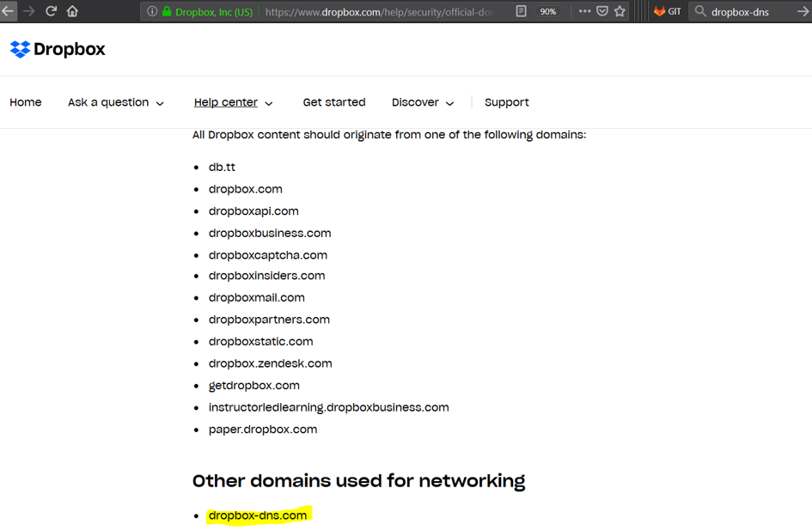Image resolution: width=812 pixels, height=531 pixels.
Task: Open the Home nav item
Action: [26, 102]
